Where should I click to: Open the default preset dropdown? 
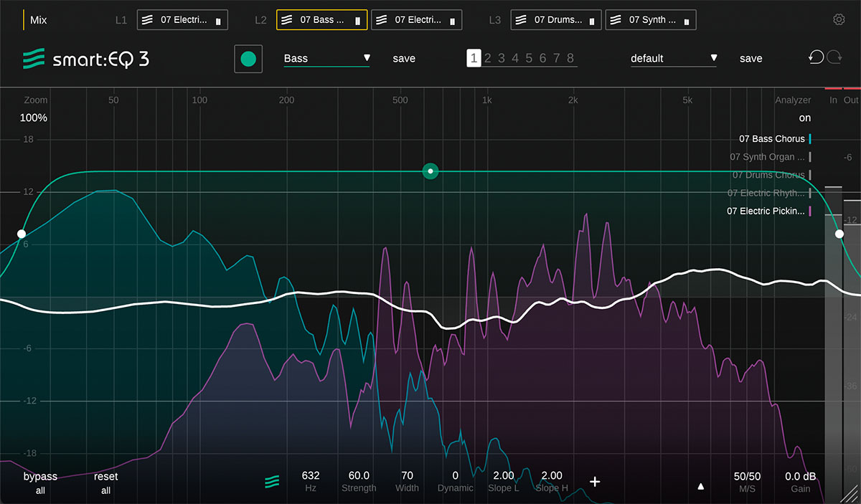(674, 59)
